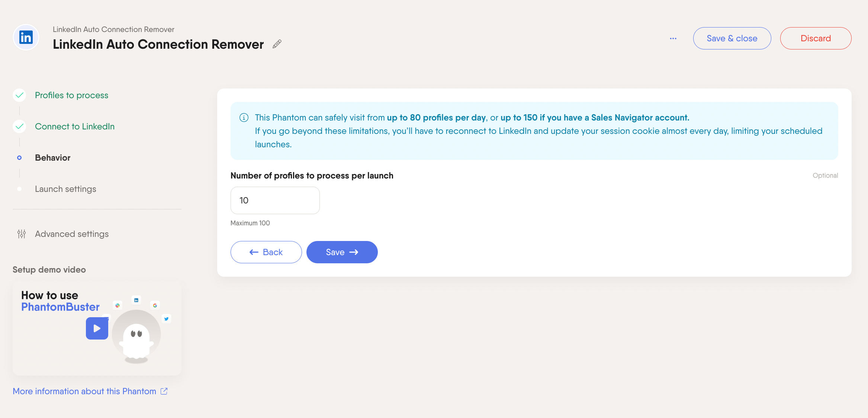Open More information about this Phantom link
Screen dimensions: 868x418
[84, 391]
